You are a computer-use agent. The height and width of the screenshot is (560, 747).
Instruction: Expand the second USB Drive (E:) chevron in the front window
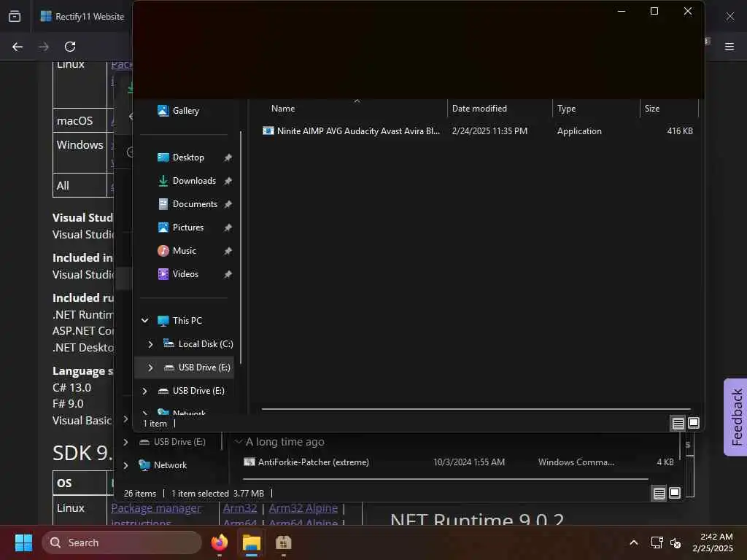click(x=145, y=391)
